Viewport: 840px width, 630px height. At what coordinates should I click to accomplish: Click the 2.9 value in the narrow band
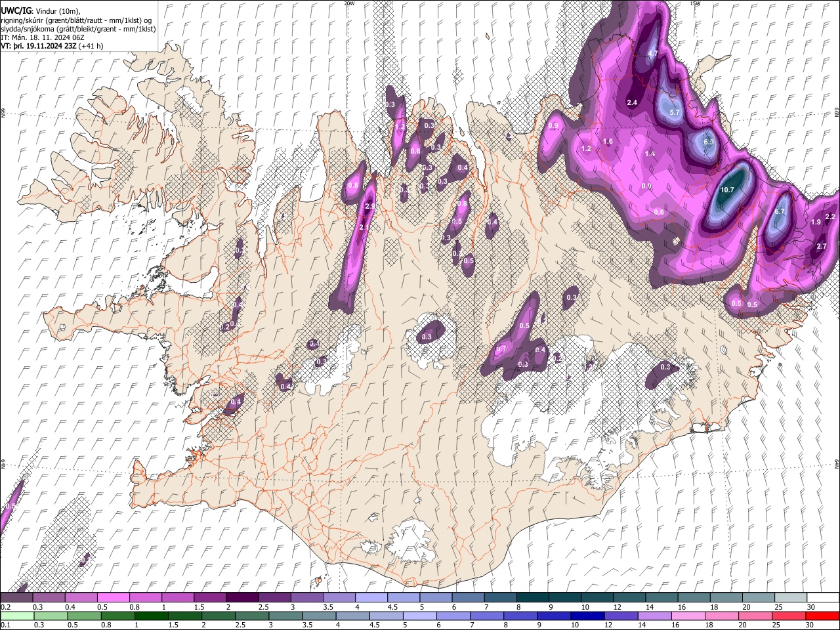tap(369, 206)
